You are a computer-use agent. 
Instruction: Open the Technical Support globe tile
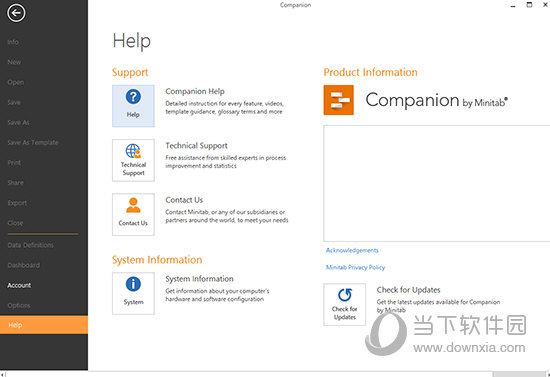pos(133,160)
